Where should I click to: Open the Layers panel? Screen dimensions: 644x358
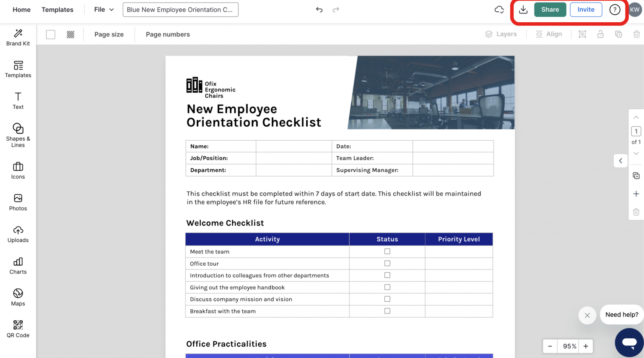[x=501, y=34]
